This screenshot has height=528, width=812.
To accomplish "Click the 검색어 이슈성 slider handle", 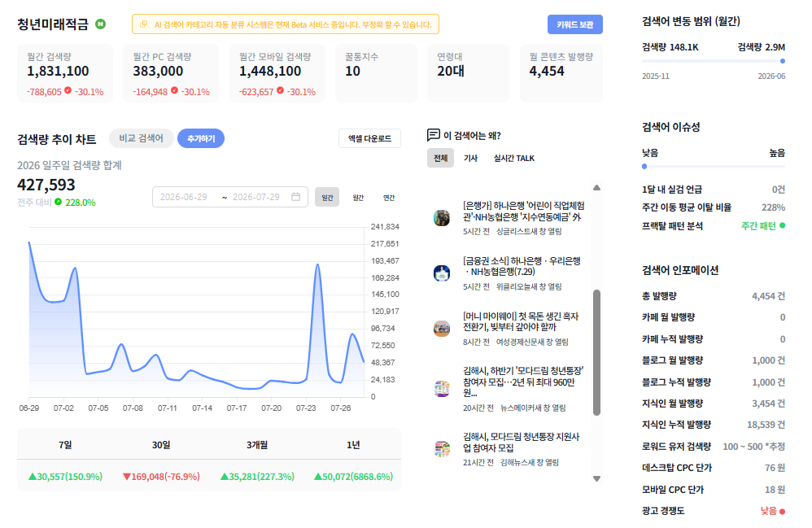I will click(x=644, y=166).
